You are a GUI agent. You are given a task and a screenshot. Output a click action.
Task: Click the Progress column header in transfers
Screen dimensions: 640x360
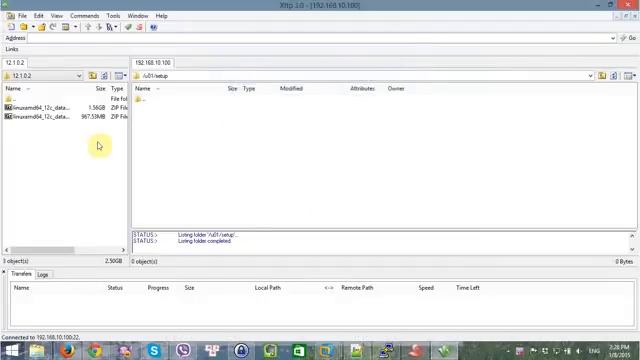[x=158, y=288]
